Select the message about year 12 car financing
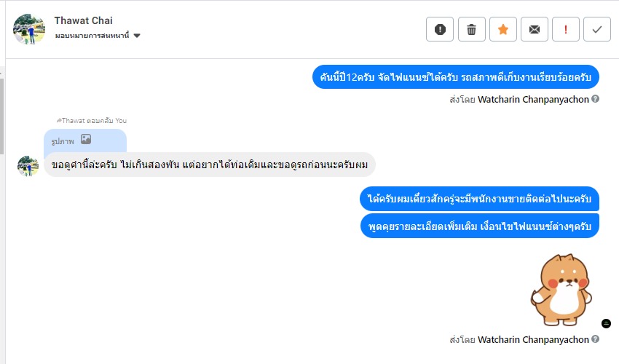The image size is (619, 364). coord(455,77)
